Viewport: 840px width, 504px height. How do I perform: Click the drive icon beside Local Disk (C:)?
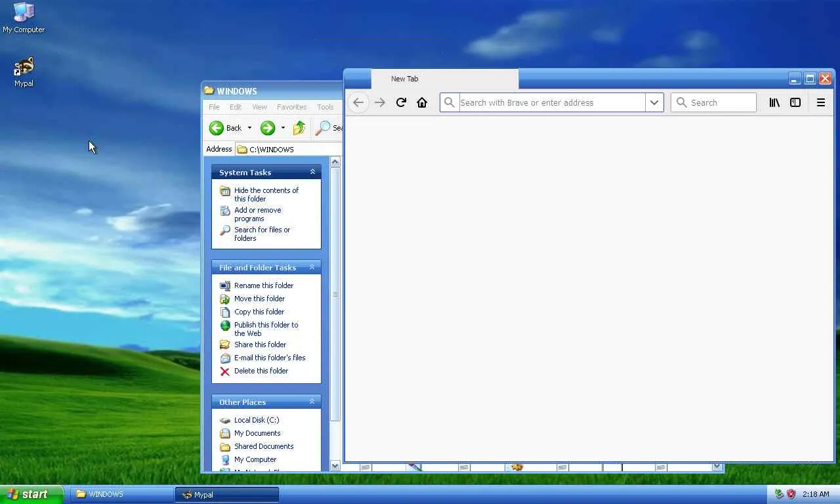coord(225,420)
